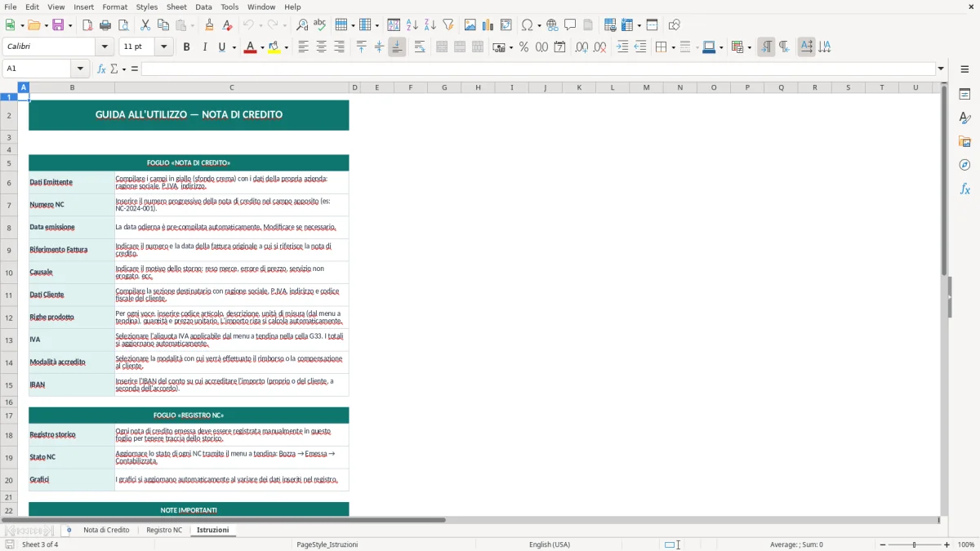The image size is (980, 551).
Task: Increase indent icon
Action: click(622, 47)
